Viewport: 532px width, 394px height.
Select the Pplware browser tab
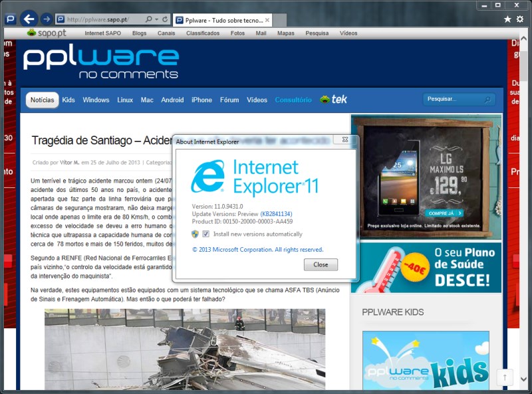(x=219, y=20)
